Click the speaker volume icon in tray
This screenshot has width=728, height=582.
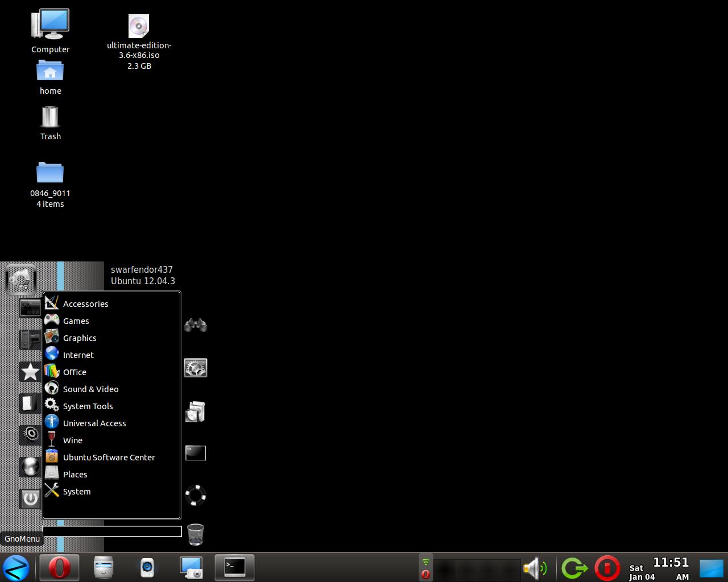(x=534, y=568)
